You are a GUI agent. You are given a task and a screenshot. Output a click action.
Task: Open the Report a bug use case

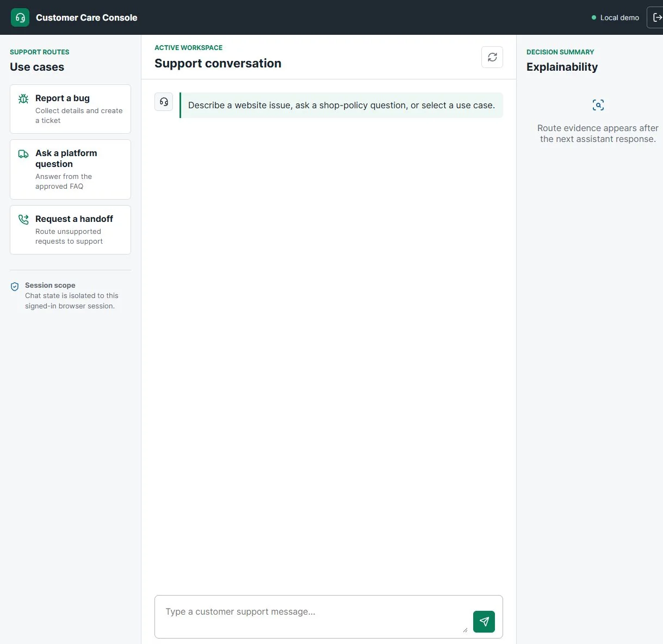coord(70,109)
